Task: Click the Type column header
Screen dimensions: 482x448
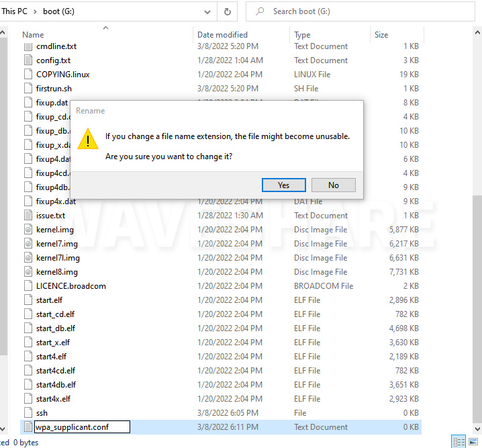Action: (x=302, y=35)
